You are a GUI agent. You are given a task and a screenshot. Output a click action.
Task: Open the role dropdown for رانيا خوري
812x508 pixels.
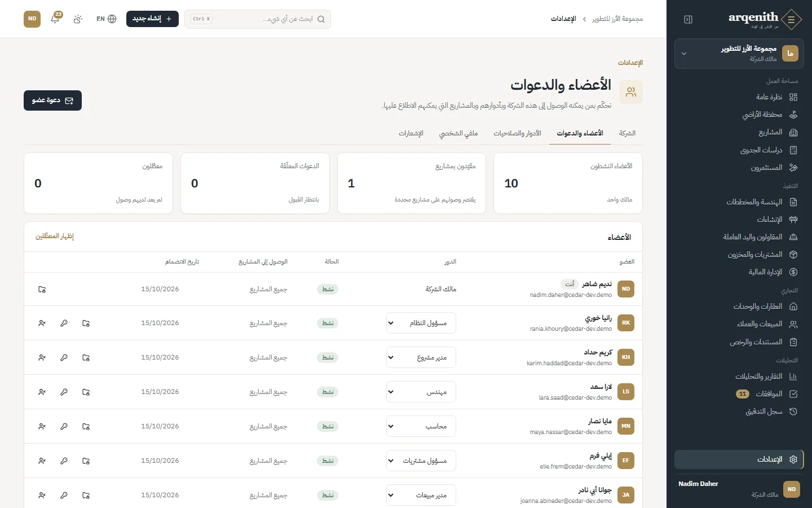421,323
